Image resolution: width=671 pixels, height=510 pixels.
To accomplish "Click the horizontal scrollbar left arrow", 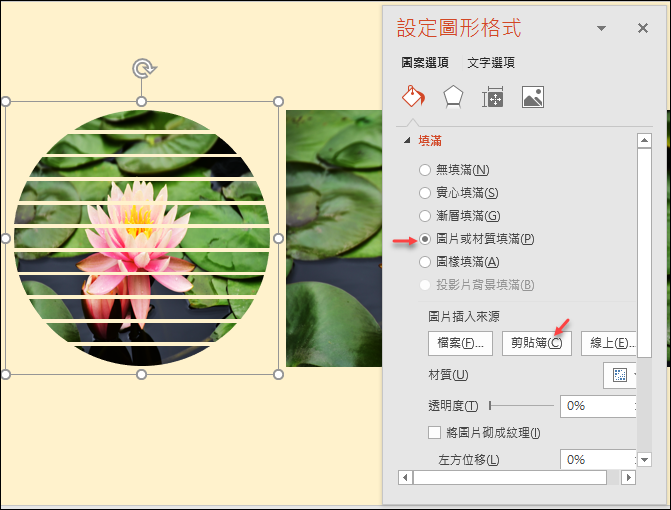I will 405,477.
